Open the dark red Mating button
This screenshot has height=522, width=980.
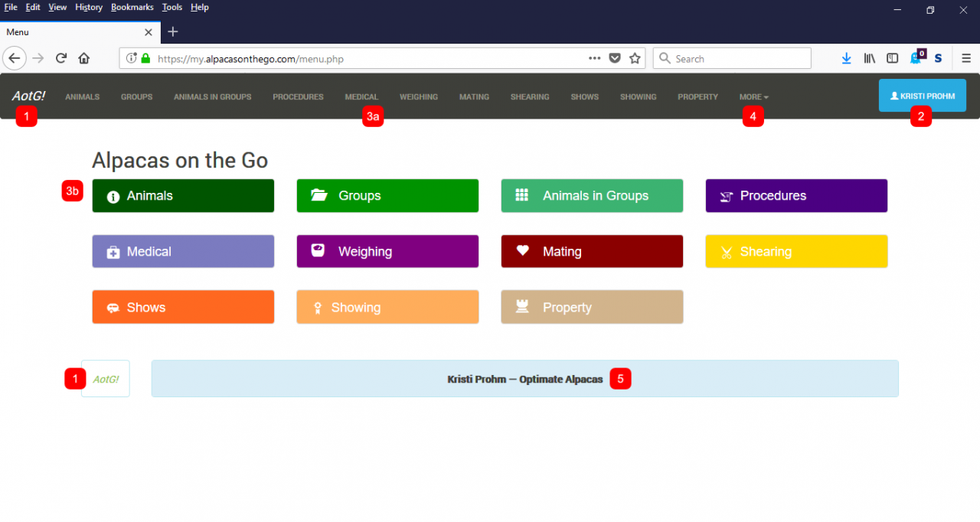pyautogui.click(x=592, y=252)
